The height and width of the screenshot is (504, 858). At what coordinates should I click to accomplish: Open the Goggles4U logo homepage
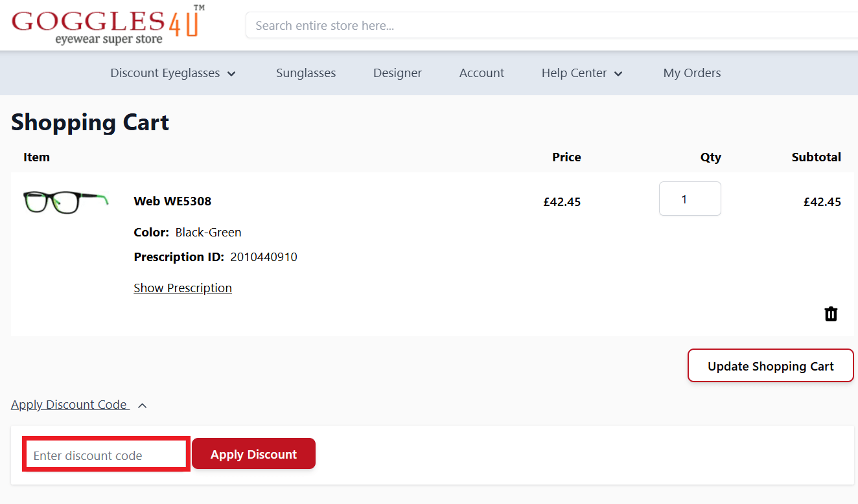point(108,25)
